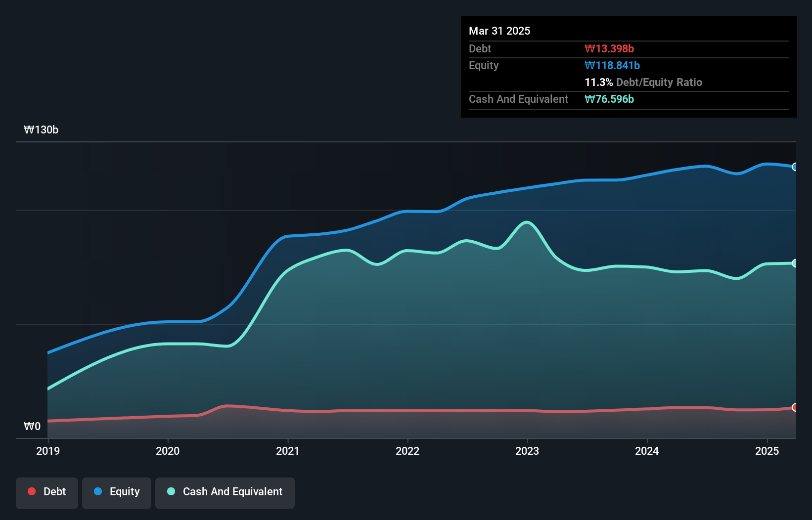This screenshot has height=520, width=812.
Task: Select the 2021 label on the x-axis
Action: [288, 451]
